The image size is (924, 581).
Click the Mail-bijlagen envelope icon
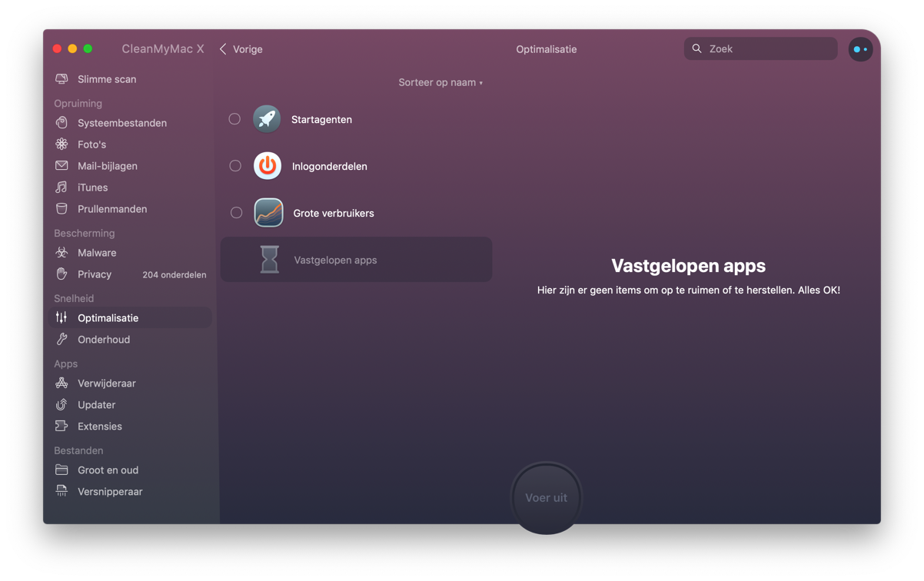coord(61,166)
